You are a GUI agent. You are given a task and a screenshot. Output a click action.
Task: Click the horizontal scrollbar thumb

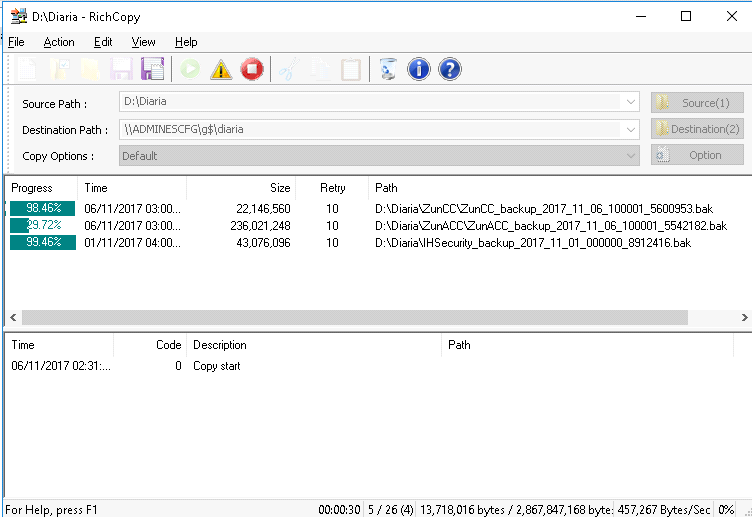click(355, 317)
